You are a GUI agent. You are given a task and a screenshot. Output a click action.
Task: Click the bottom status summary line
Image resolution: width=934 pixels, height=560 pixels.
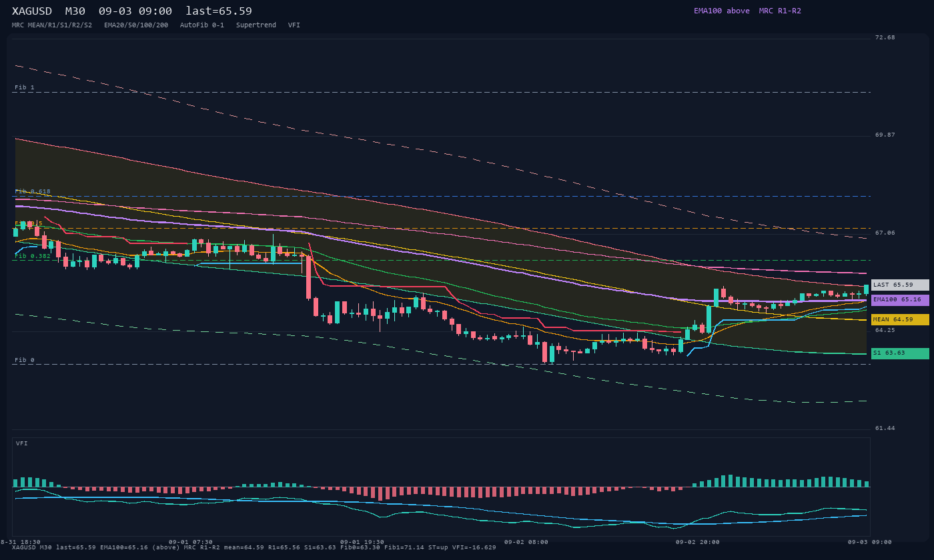(x=254, y=547)
